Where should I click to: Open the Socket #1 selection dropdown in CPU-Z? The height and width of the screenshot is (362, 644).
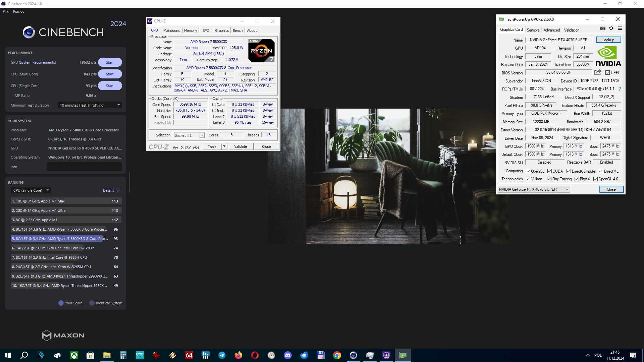189,135
